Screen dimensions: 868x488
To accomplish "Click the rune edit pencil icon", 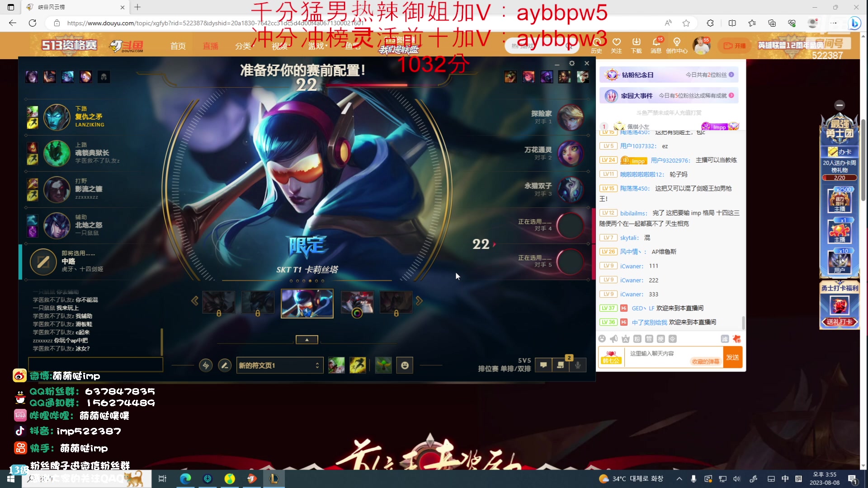I will point(225,365).
